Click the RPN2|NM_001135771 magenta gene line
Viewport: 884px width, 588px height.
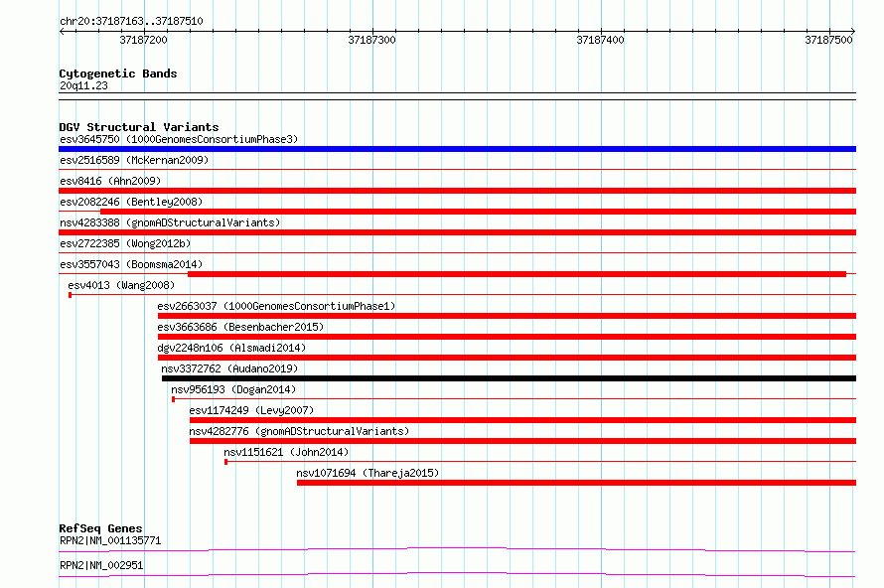(x=457, y=549)
